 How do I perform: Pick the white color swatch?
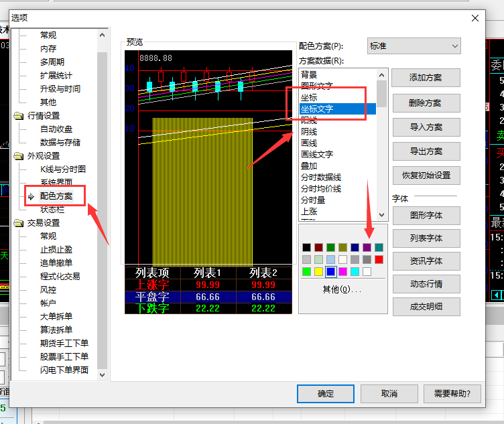pyautogui.click(x=367, y=272)
